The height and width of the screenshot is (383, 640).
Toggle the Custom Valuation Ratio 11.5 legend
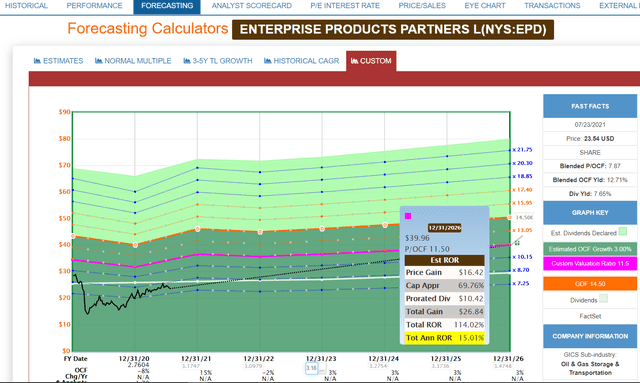[x=590, y=263]
